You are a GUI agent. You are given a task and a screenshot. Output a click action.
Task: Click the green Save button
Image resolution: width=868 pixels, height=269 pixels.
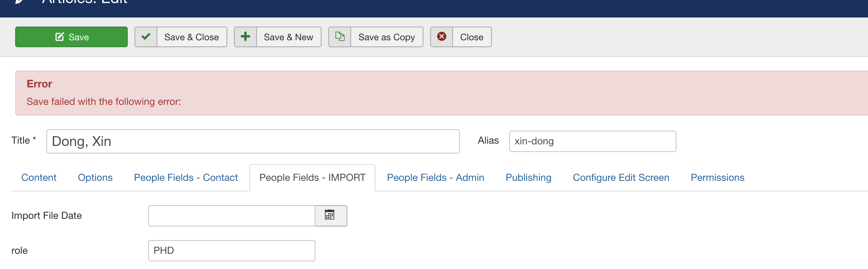pos(71,37)
